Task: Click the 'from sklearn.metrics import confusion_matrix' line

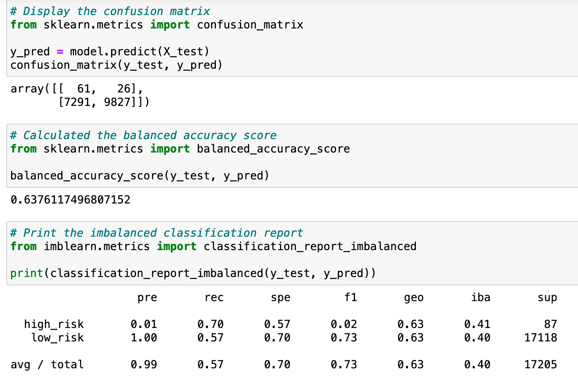Action: click(157, 24)
